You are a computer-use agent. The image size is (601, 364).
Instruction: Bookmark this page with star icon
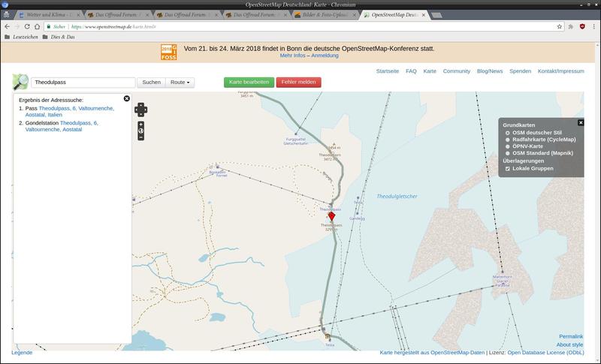coord(559,26)
